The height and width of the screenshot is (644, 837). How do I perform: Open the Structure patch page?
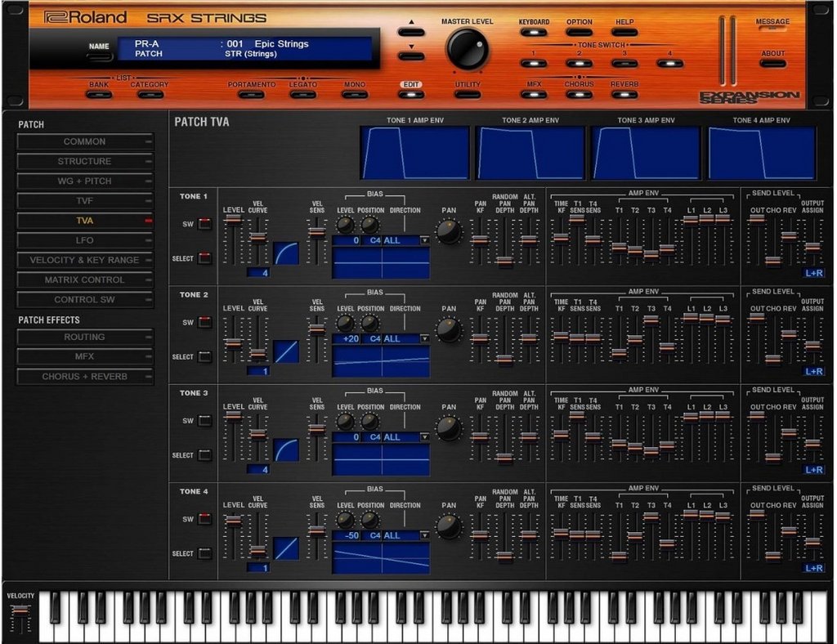pyautogui.click(x=85, y=161)
